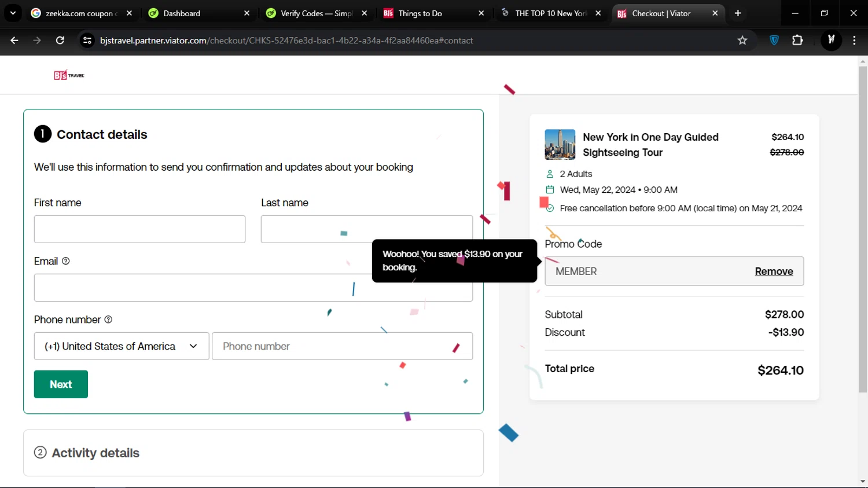Show Phone number help tooltip icon
This screenshot has height=488, width=868.
108,320
